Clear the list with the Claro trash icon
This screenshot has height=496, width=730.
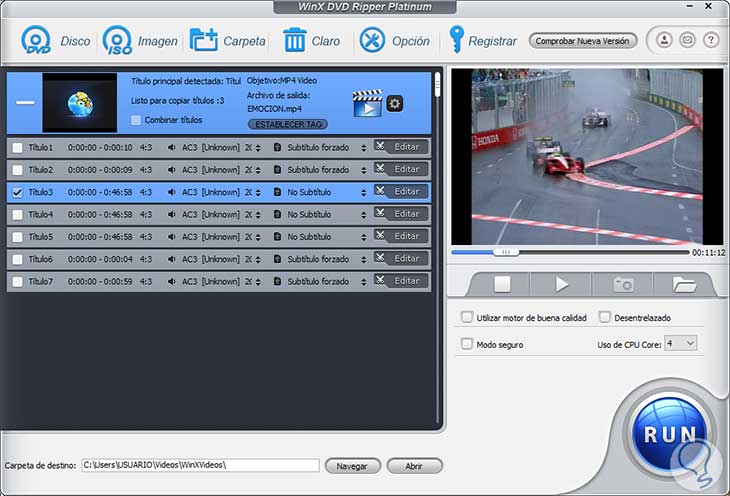295,40
